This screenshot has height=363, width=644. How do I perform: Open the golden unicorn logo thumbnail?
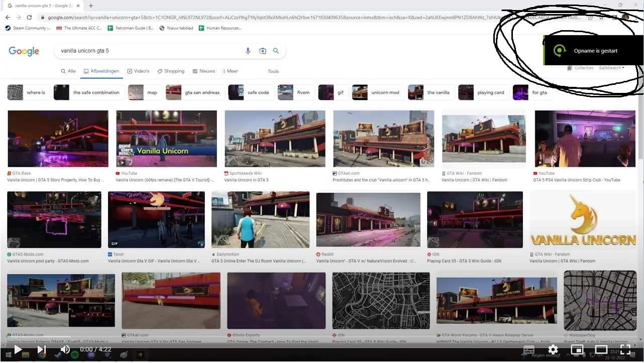pos(583,220)
